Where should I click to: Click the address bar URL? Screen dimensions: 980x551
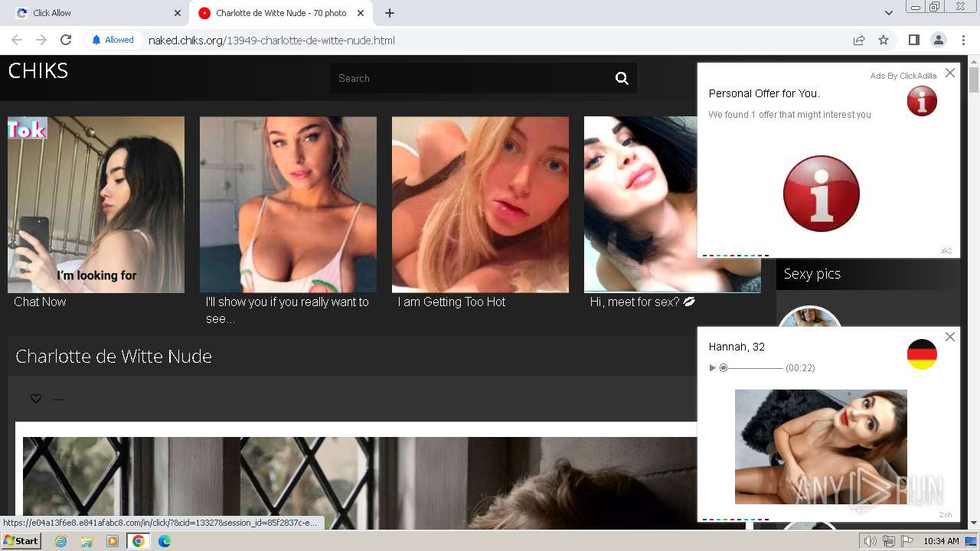point(272,40)
